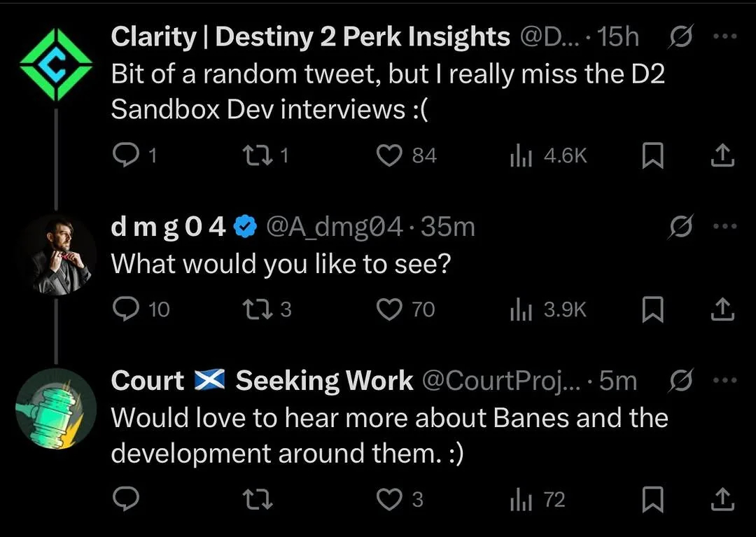Share dmg04's reply tweet
Image resolution: width=756 pixels, height=537 pixels.
point(722,309)
